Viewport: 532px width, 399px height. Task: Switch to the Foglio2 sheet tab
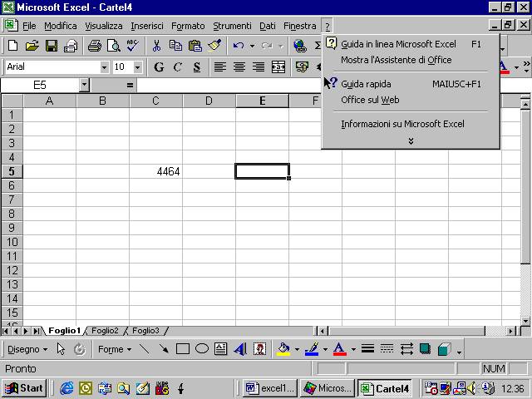click(x=105, y=331)
